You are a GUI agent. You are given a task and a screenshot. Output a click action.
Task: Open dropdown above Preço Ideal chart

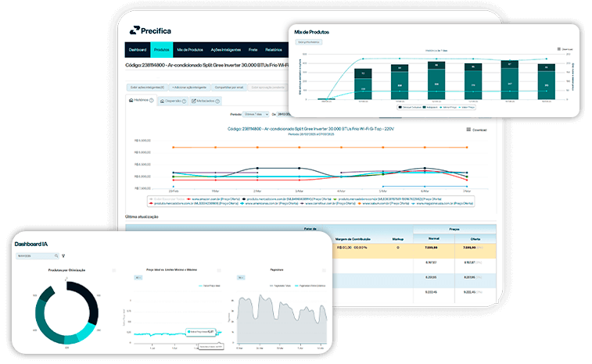point(138,277)
